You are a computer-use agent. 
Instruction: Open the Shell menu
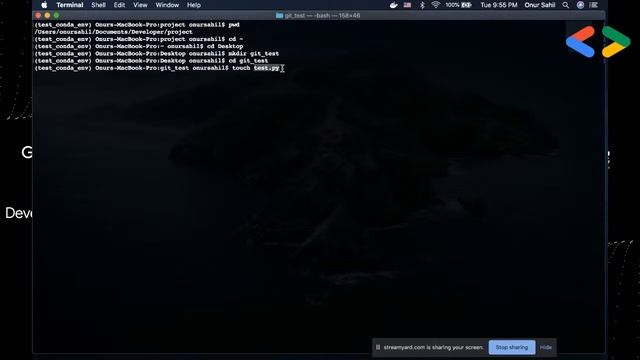[x=98, y=5]
